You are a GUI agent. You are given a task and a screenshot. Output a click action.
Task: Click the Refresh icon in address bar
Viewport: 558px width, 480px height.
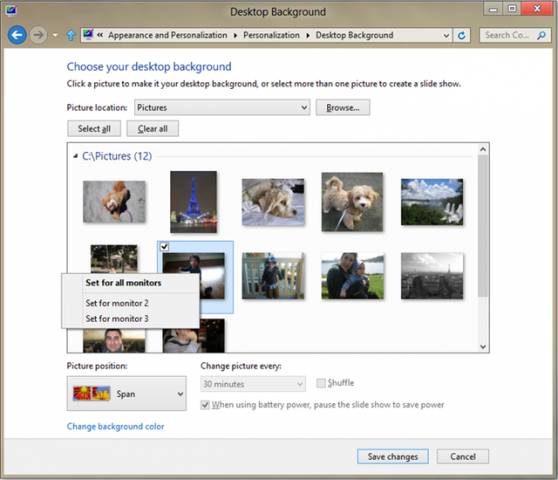pos(462,35)
